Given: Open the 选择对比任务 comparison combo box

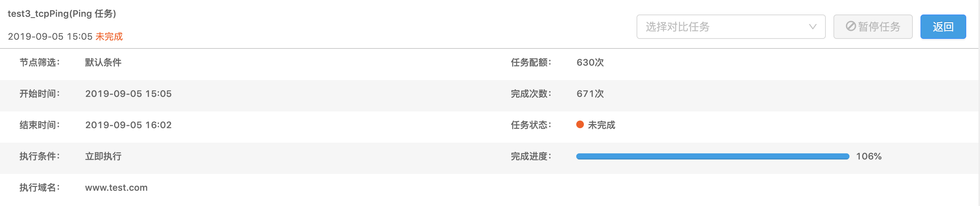Looking at the screenshot, I should tap(731, 27).
